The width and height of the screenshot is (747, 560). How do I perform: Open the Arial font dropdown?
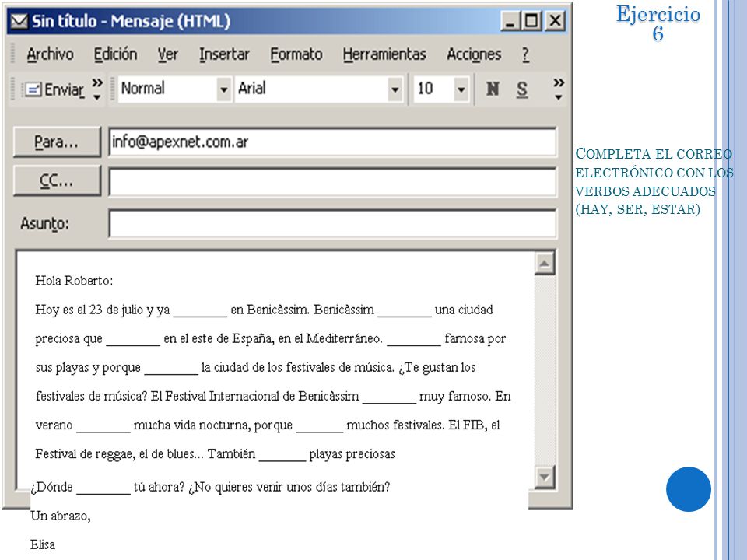(x=395, y=89)
